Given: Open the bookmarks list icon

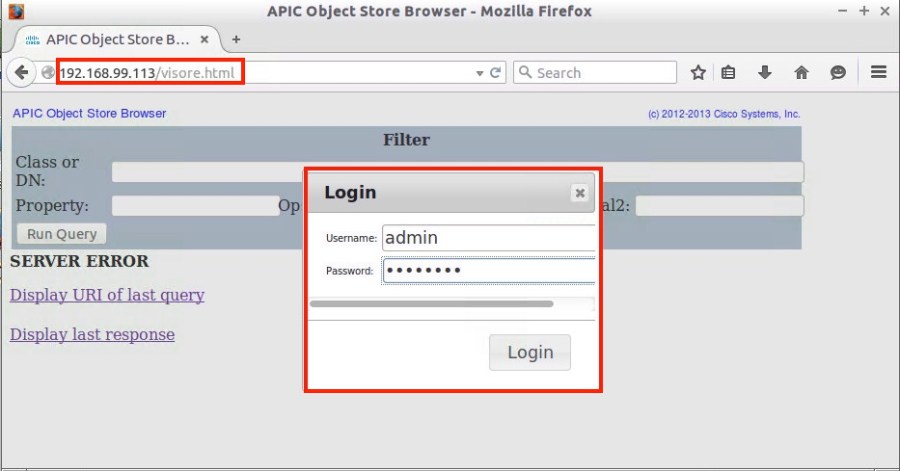Looking at the screenshot, I should coord(729,73).
